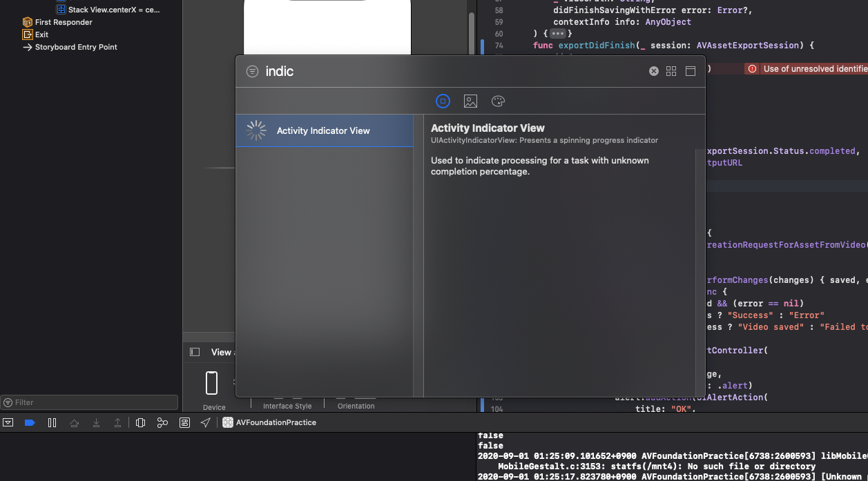Click the Step Over debug icon
868x481 pixels.
[x=74, y=422]
